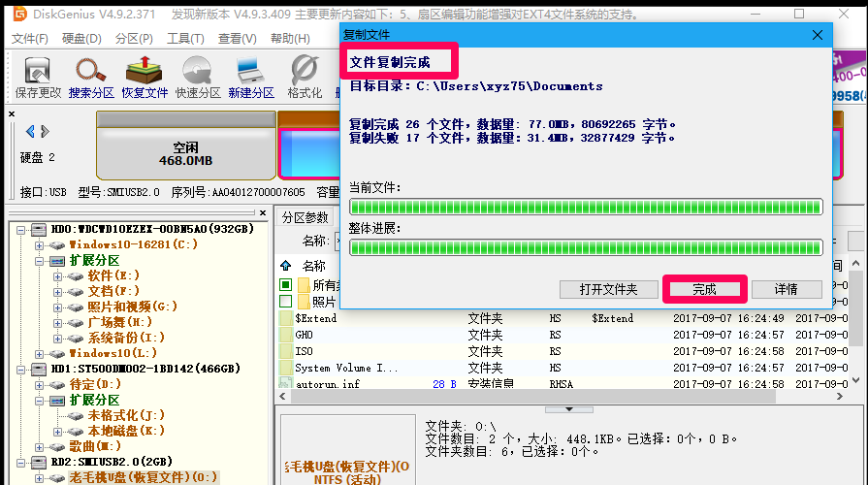Expand the 歌曲(M:) partition
The height and width of the screenshot is (485, 868).
pyautogui.click(x=39, y=447)
